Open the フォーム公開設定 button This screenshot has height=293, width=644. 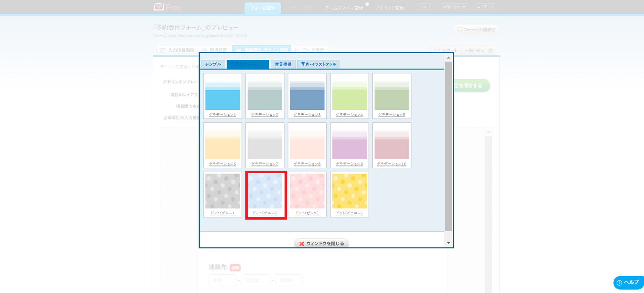coord(476,30)
